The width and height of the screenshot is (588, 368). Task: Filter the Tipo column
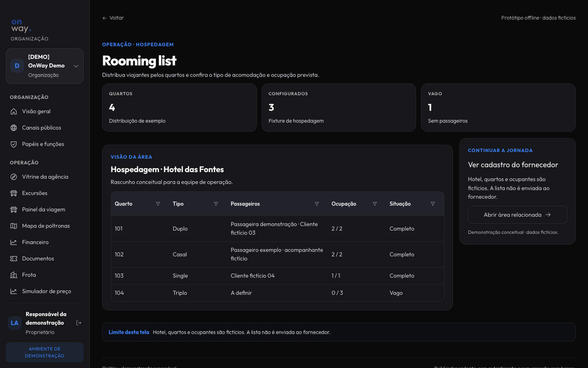(216, 204)
